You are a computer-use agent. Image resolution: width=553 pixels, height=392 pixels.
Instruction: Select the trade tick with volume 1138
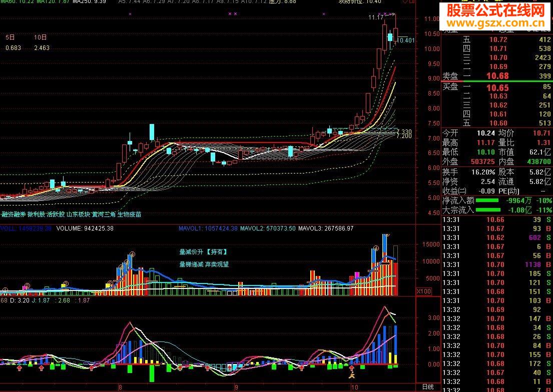coord(532,264)
